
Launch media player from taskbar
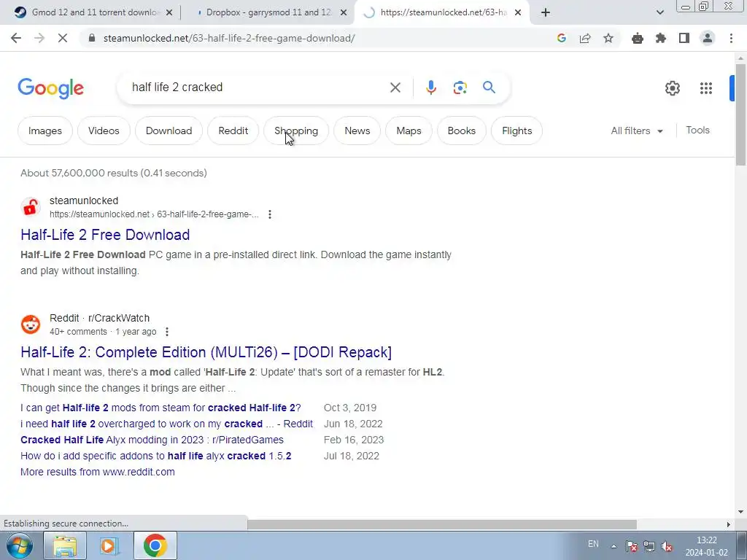click(109, 545)
